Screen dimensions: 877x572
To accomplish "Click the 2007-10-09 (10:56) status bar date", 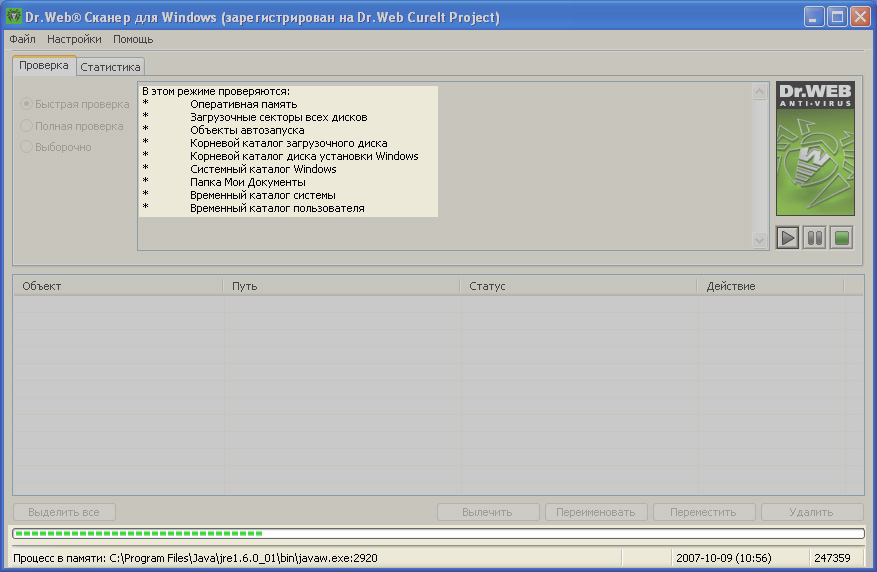I will click(724, 558).
